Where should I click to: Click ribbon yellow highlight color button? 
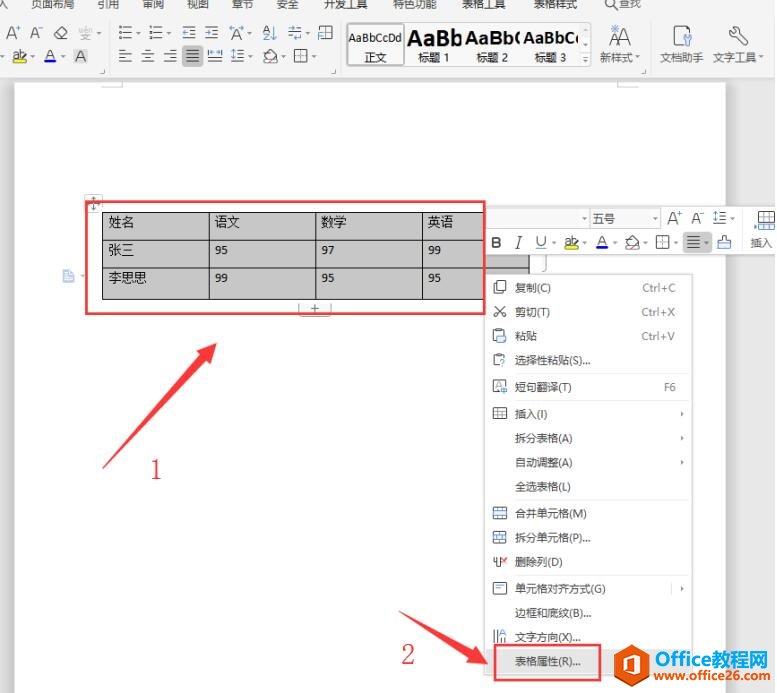(x=19, y=56)
